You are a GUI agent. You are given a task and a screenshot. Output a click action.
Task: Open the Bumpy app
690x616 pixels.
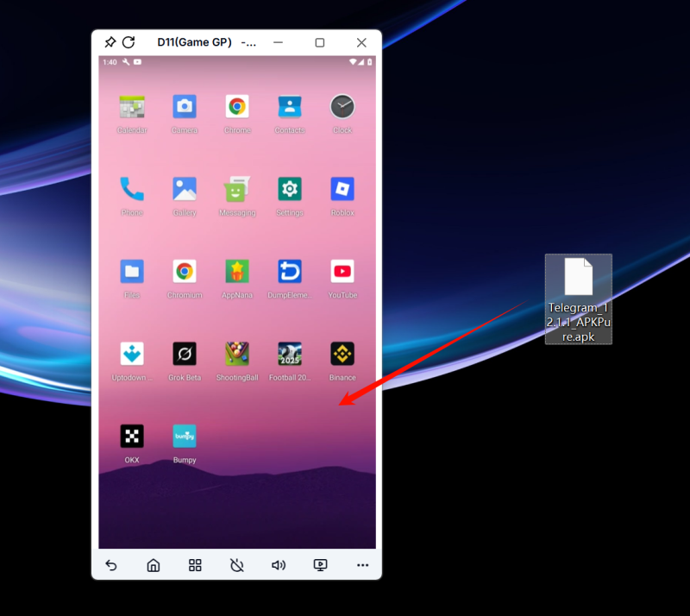(185, 437)
